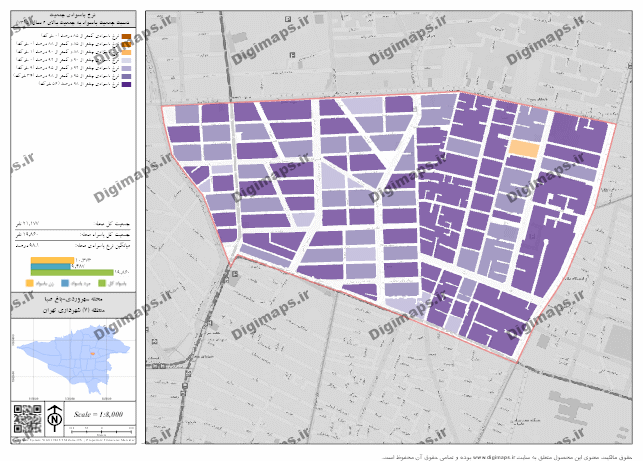The image size is (643, 461).
Task: Click the orange marker in the inset map
Action: 93,353
